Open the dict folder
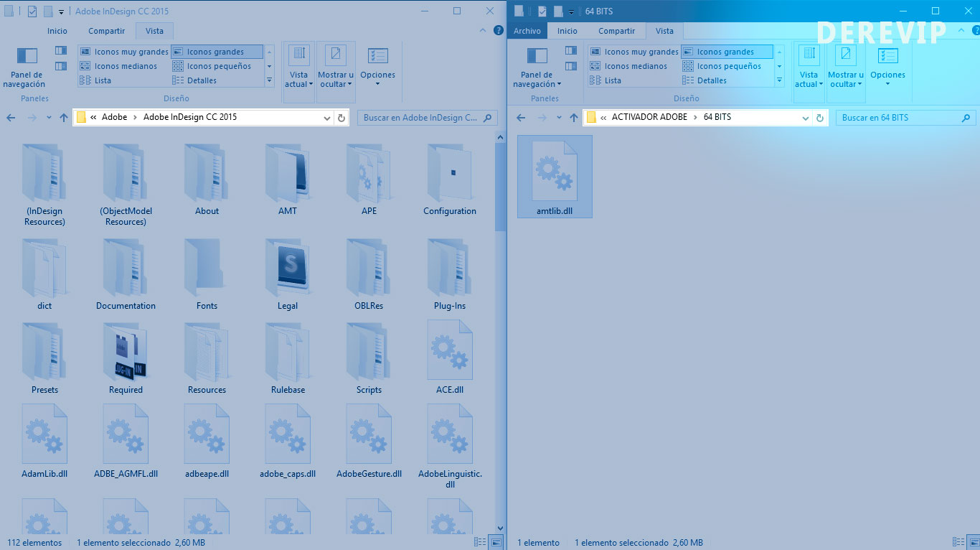The height and width of the screenshot is (550, 980). click(x=44, y=274)
